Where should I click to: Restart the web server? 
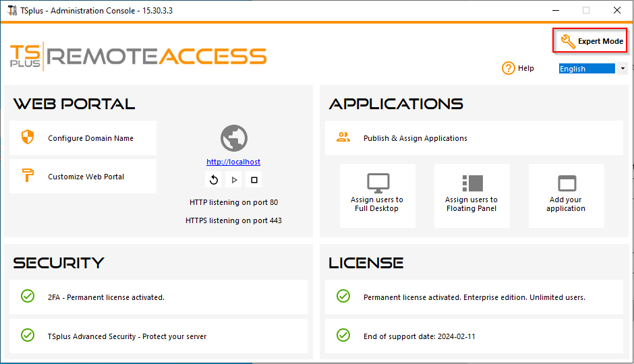pos(214,180)
